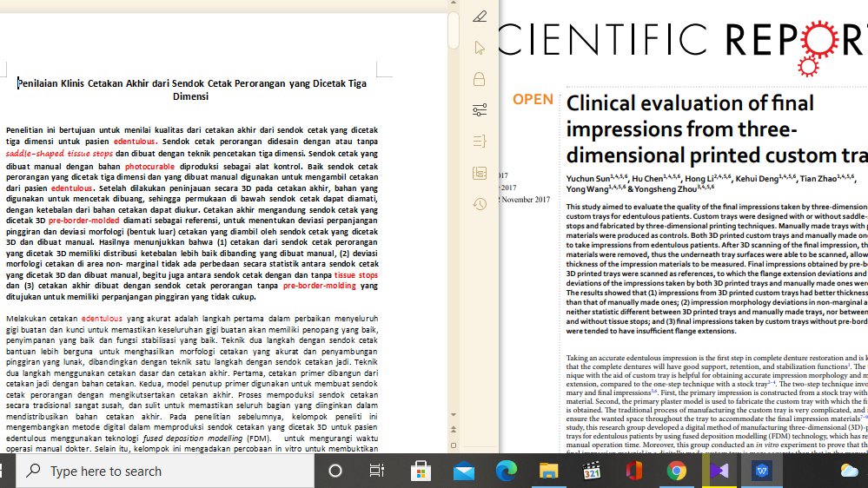Click the search magnifier icon on the taskbar
This screenshot has width=868, height=488.
click(x=33, y=471)
